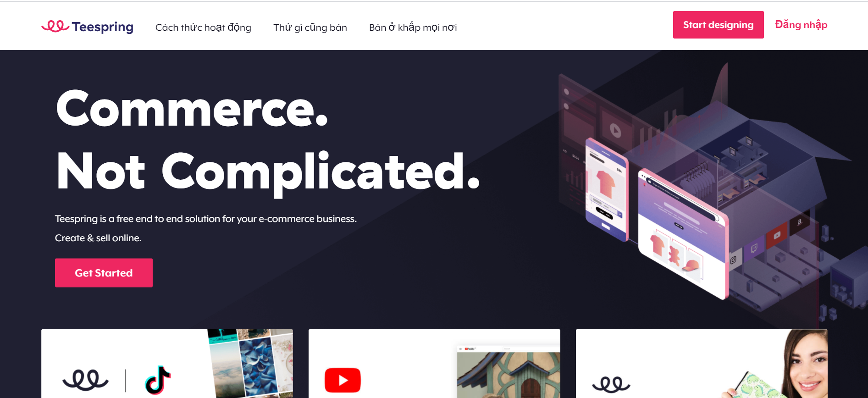The width and height of the screenshot is (868, 398).
Task: Open the 'Bán ở khắp mọi nơi' menu item
Action: [413, 28]
